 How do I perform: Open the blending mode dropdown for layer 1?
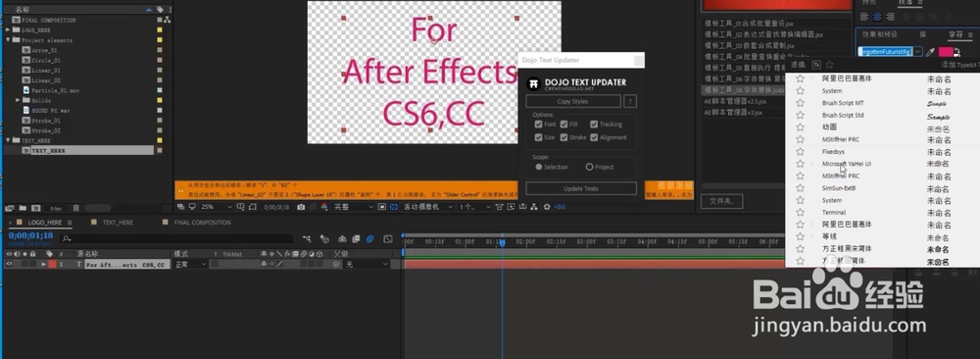pos(191,265)
